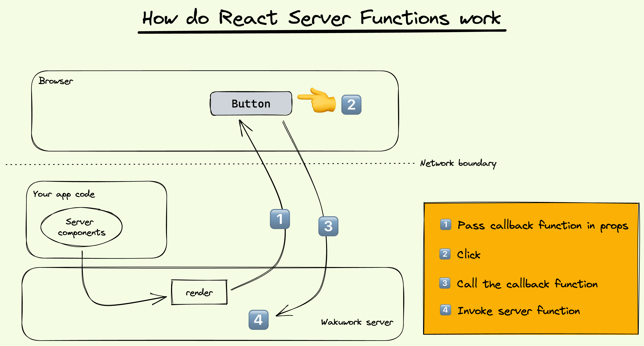Click the gray Button box in Browser
This screenshot has width=644, height=346.
251,104
